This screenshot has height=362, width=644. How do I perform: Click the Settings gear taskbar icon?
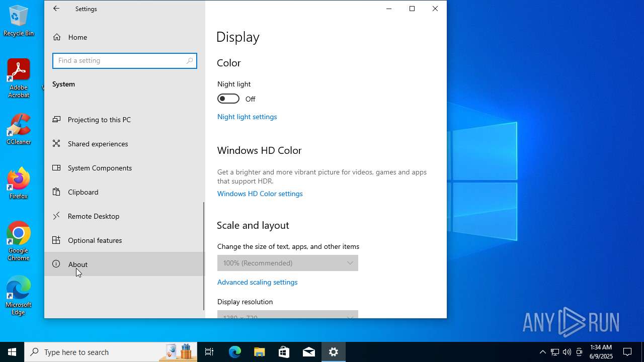334,352
